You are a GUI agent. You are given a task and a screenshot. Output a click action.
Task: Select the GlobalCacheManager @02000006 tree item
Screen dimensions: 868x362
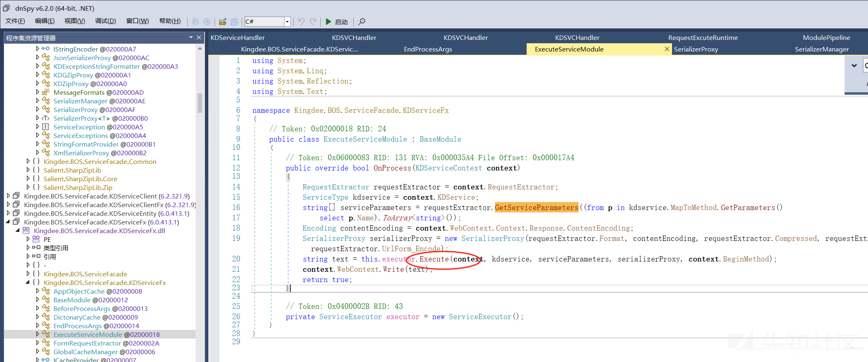click(x=104, y=352)
